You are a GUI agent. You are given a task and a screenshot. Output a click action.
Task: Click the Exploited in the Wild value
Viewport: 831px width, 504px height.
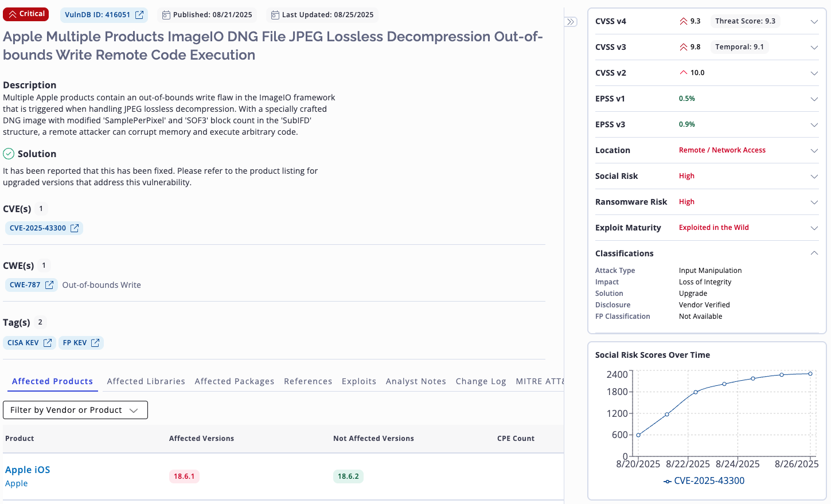714,228
